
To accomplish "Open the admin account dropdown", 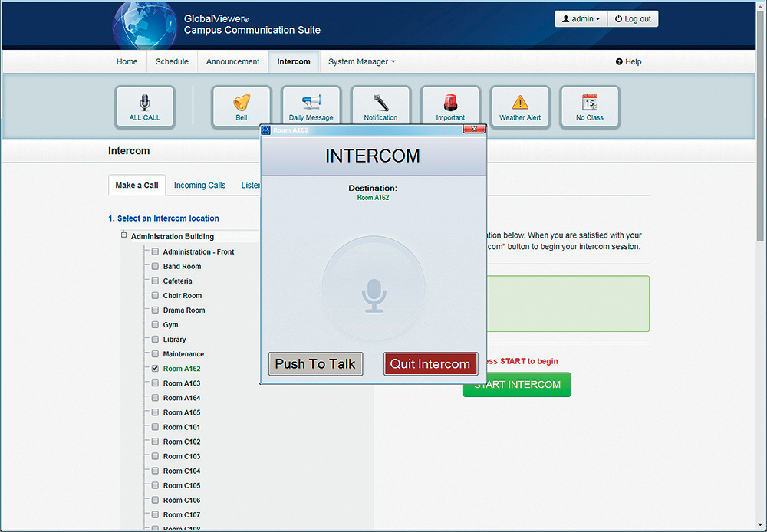I will pos(580,18).
